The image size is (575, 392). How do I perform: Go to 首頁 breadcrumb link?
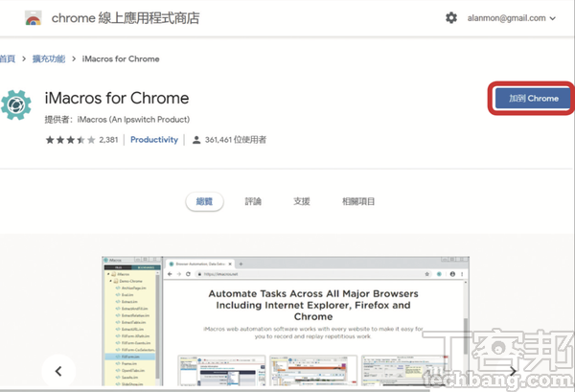8,58
